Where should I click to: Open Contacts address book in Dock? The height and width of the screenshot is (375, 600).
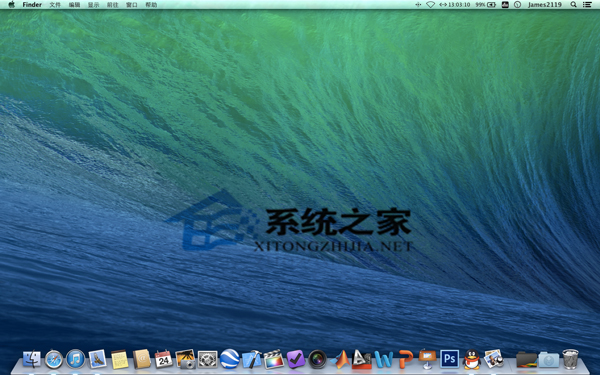[142, 359]
